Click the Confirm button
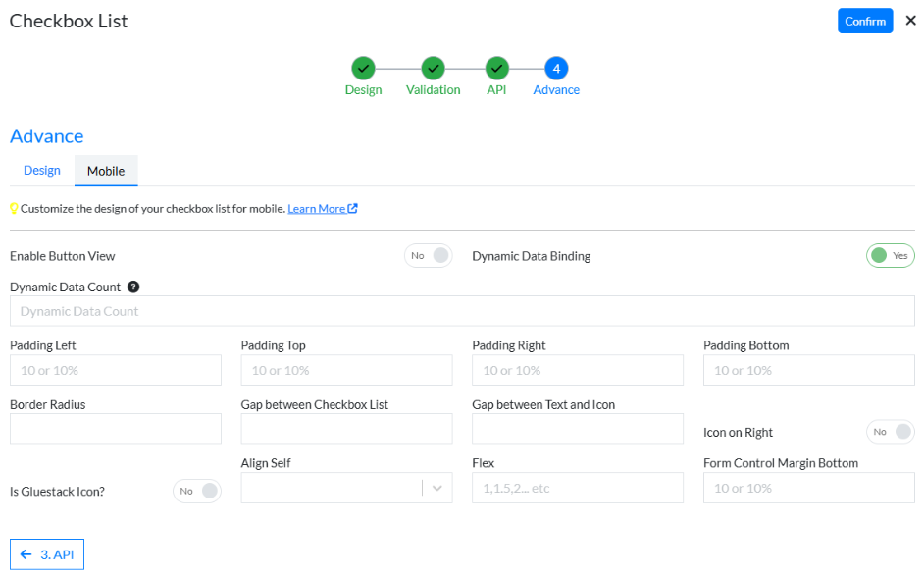This screenshot has width=924, height=577. (x=865, y=21)
